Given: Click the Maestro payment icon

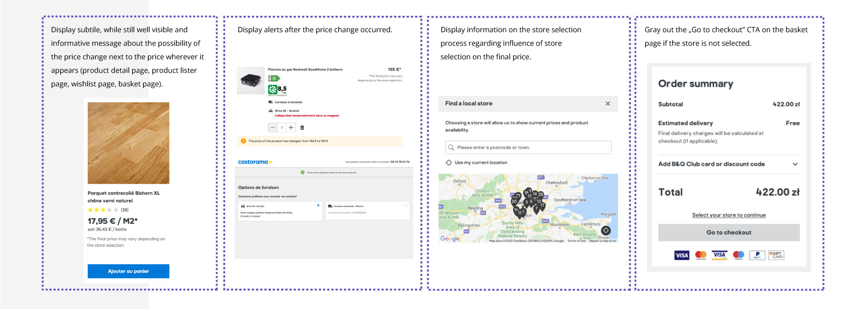Looking at the screenshot, I should point(739,255).
